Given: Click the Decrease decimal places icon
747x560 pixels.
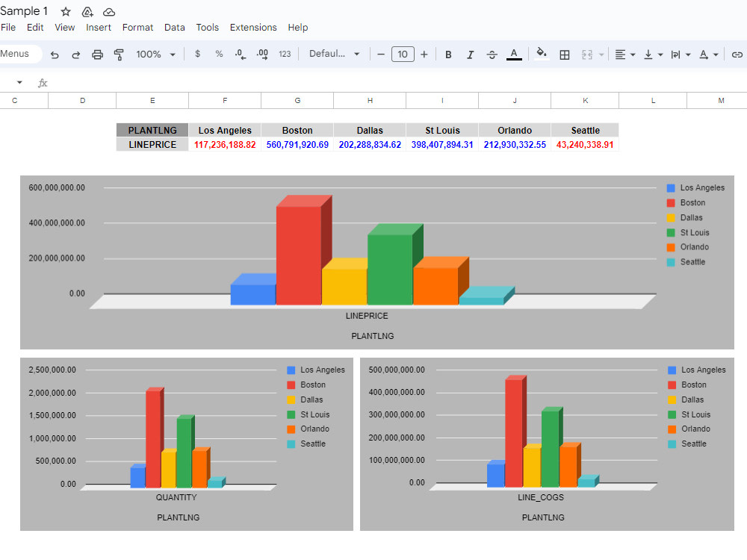Looking at the screenshot, I should click(x=239, y=54).
